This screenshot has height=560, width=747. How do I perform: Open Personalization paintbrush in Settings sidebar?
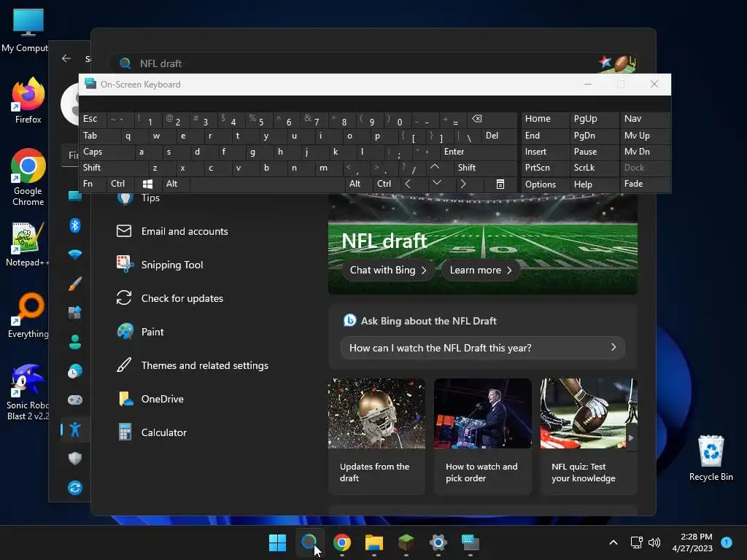(75, 284)
